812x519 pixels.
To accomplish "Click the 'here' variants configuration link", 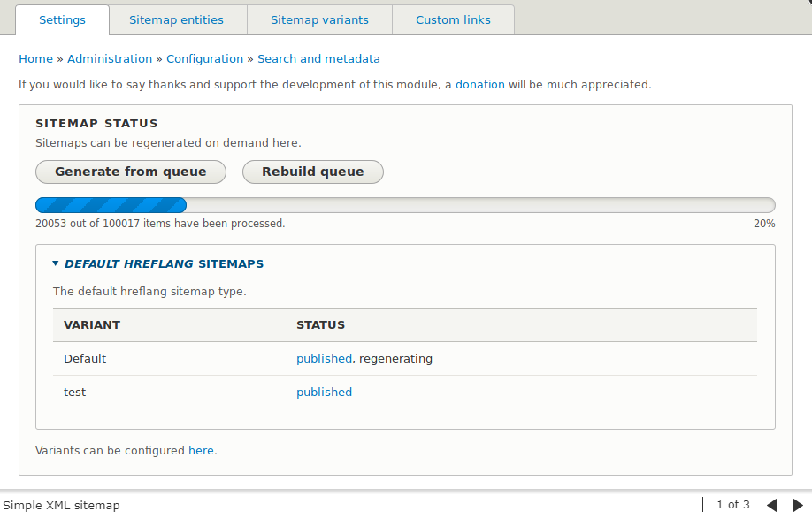I will 201,450.
